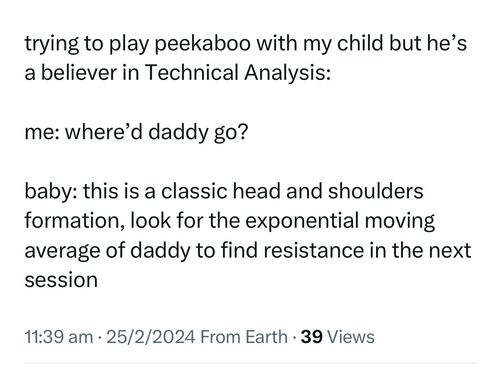This screenshot has height=372, width=500.
Task: Select the line 'me: where'd daddy go?'
Action: pyautogui.click(x=136, y=132)
